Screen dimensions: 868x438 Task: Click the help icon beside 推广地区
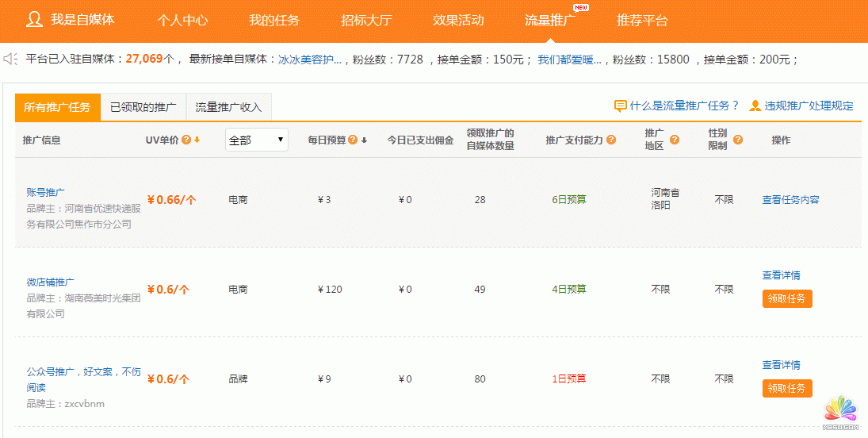pos(675,140)
